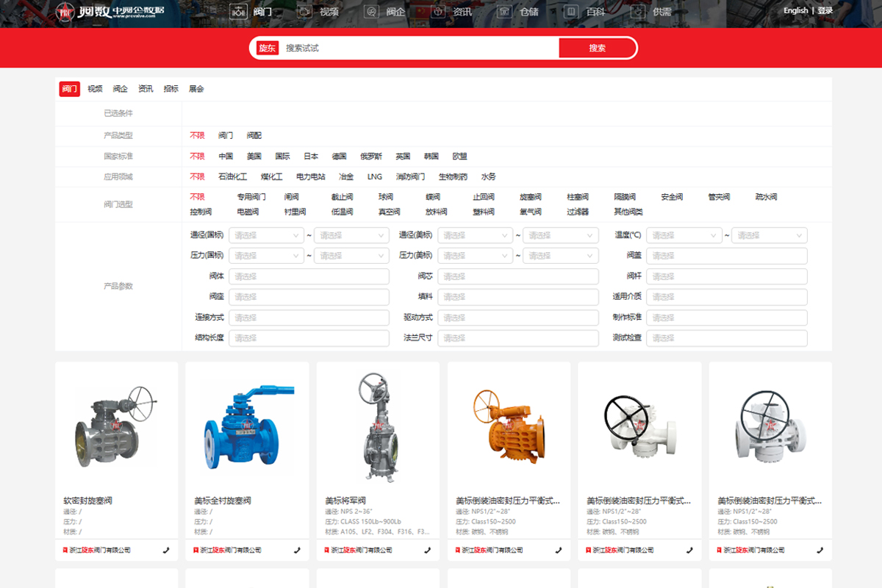882x588 pixels.
Task: Click the 视频 video icon in top navigation
Action: pos(305,12)
